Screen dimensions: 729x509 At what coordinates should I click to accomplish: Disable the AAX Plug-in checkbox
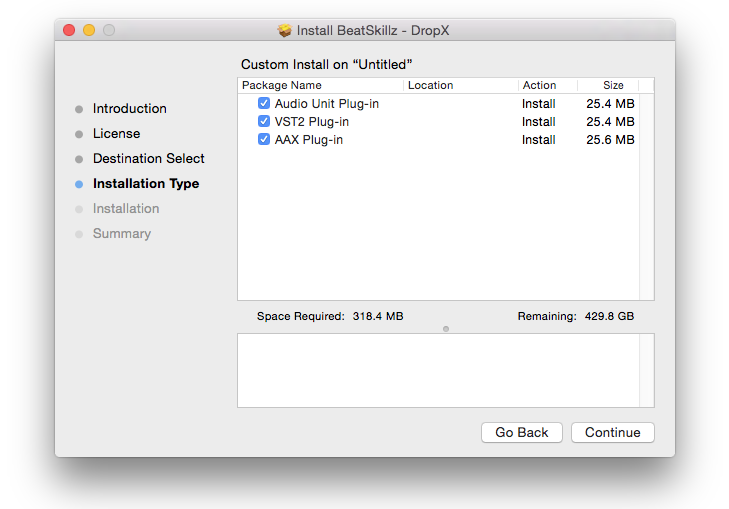tap(264, 140)
